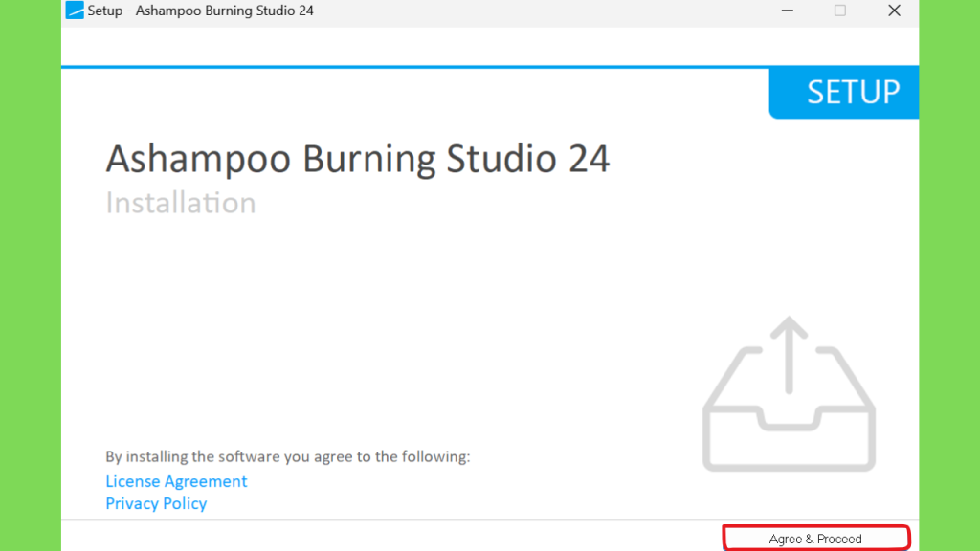
Task: Click the disabled maximize button
Action: coord(840,11)
